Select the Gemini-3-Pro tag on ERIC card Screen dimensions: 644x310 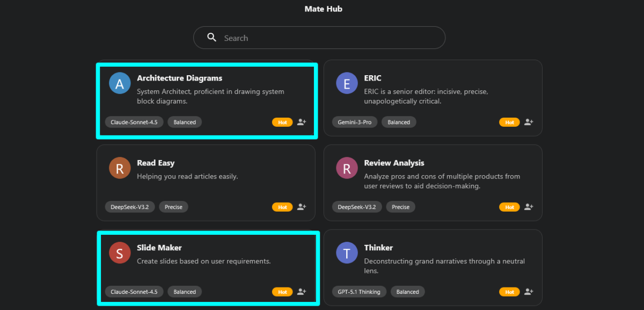354,122
